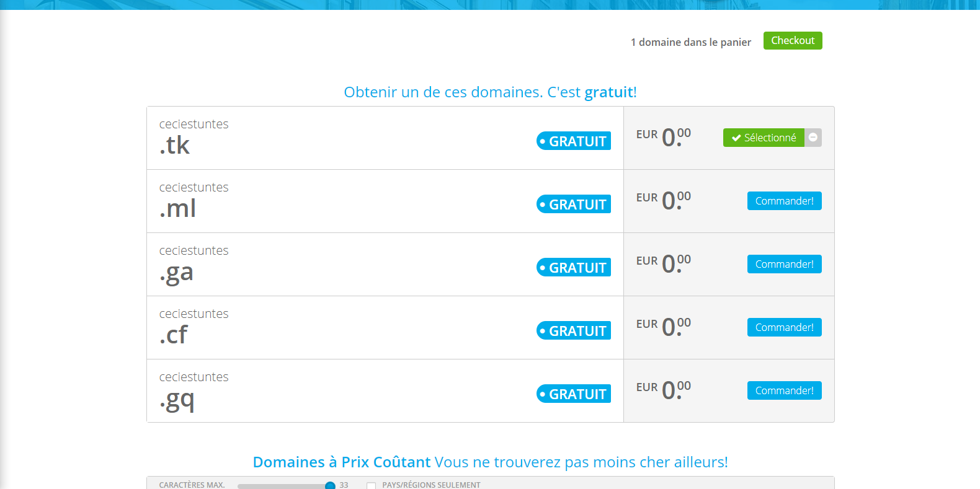Screen dimensions: 980x489
Task: Order the ceciestuntes.cf domain with Commander!
Action: click(x=784, y=327)
